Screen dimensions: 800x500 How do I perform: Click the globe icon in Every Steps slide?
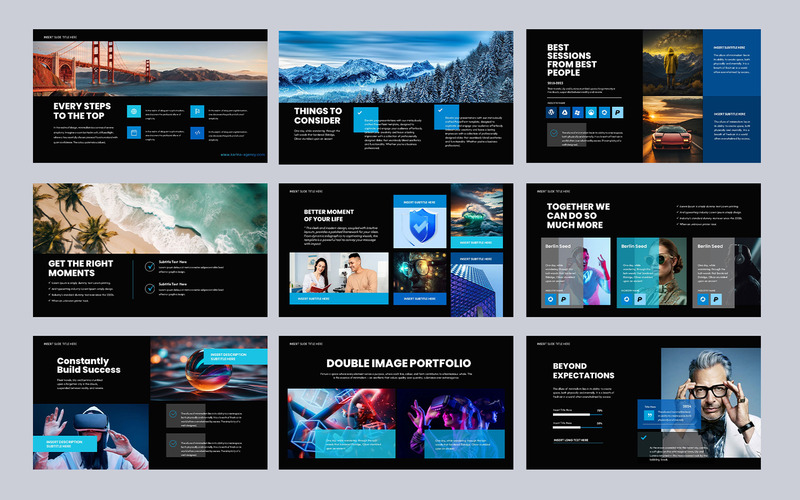click(133, 111)
